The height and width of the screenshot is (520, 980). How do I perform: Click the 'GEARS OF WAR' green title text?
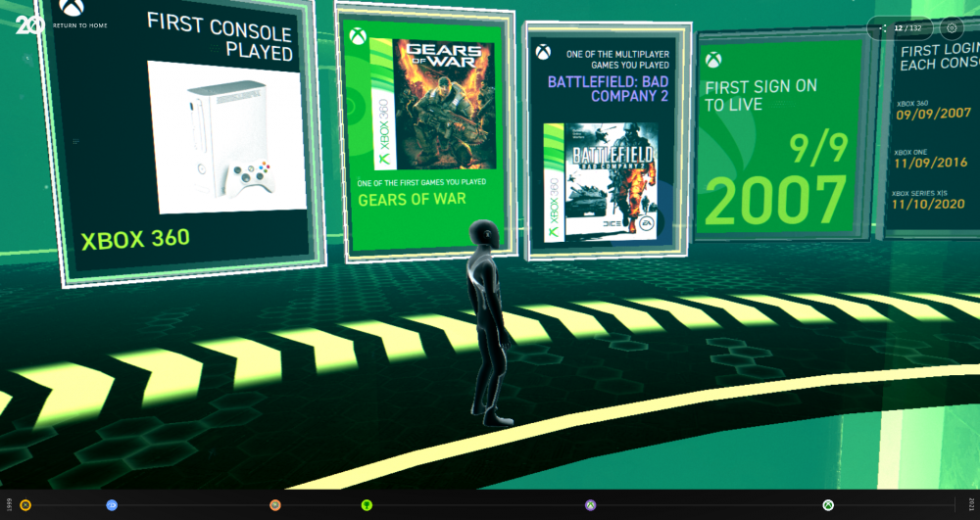pos(412,200)
